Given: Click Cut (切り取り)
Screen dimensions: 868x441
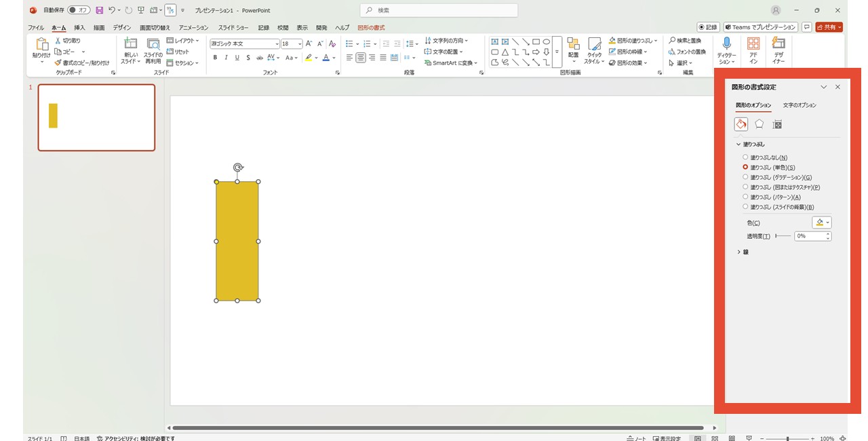Looking at the screenshot, I should 67,41.
